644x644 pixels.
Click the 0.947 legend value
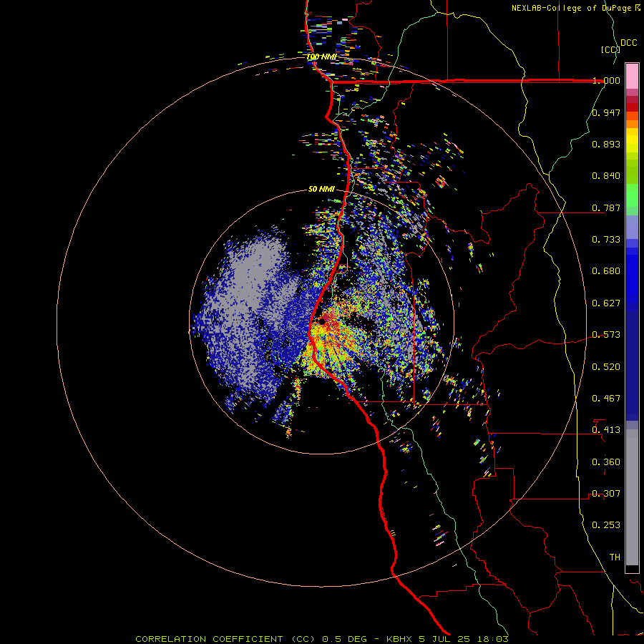point(606,112)
